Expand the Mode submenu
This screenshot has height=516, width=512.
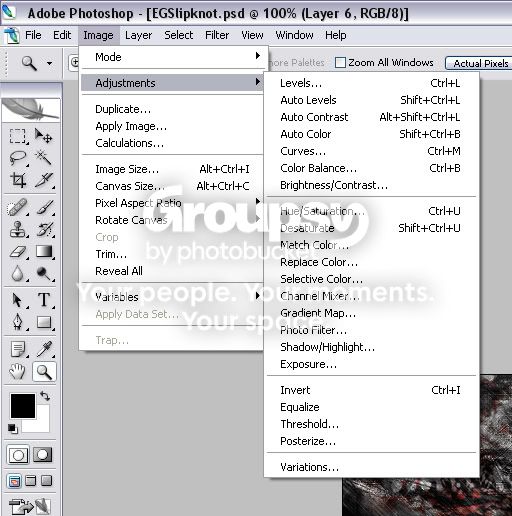pyautogui.click(x=172, y=57)
